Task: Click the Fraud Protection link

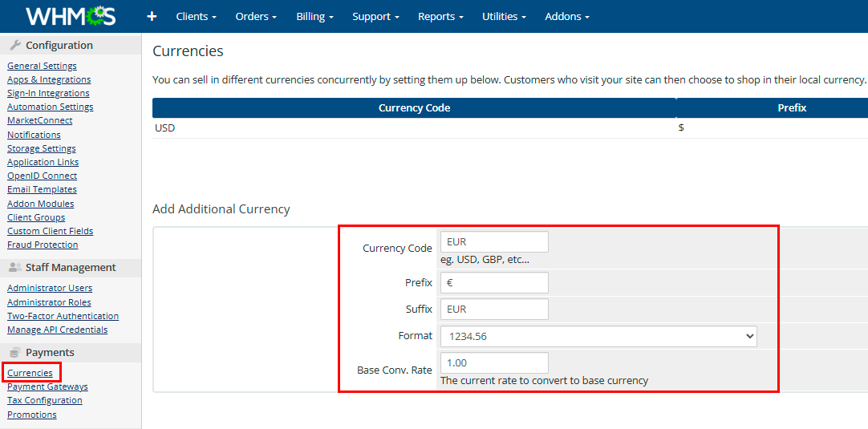Action: (43, 245)
